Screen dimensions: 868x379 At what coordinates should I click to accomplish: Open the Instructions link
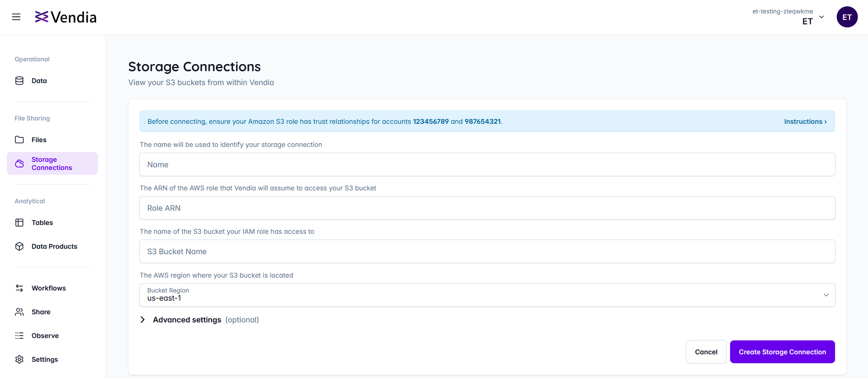[x=805, y=122]
